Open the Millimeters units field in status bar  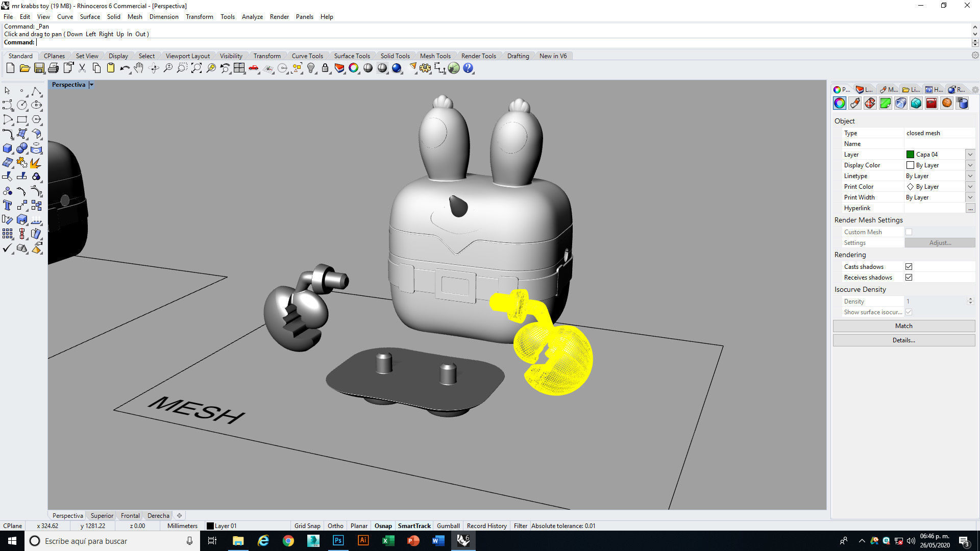pos(182,525)
